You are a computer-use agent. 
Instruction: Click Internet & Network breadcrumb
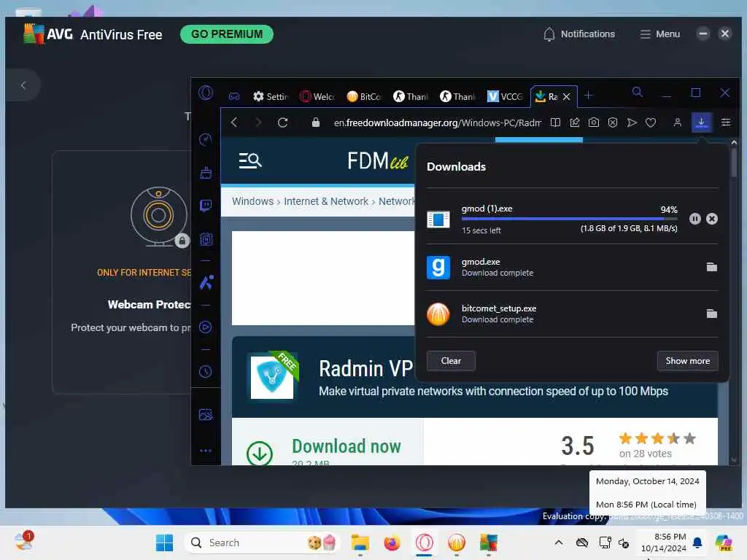click(326, 201)
